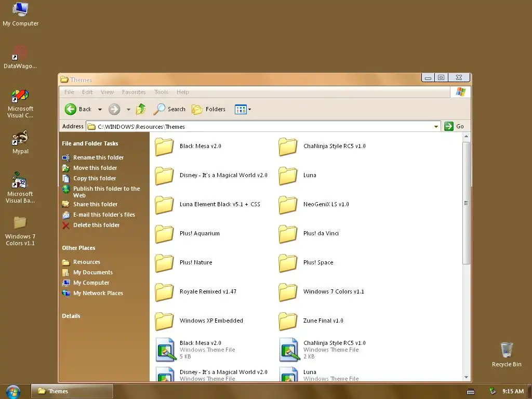
Task: Select the Windows XP Embedded folder icon
Action: (164, 321)
